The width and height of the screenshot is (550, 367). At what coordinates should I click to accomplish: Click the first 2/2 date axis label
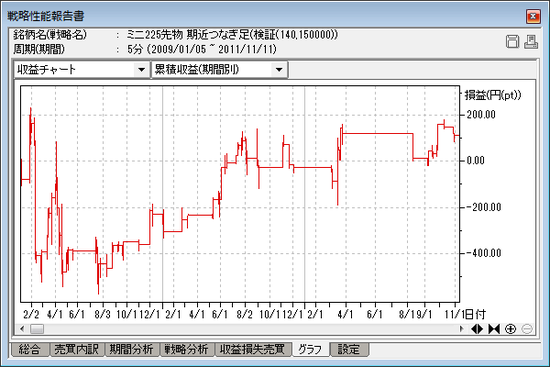[31, 314]
